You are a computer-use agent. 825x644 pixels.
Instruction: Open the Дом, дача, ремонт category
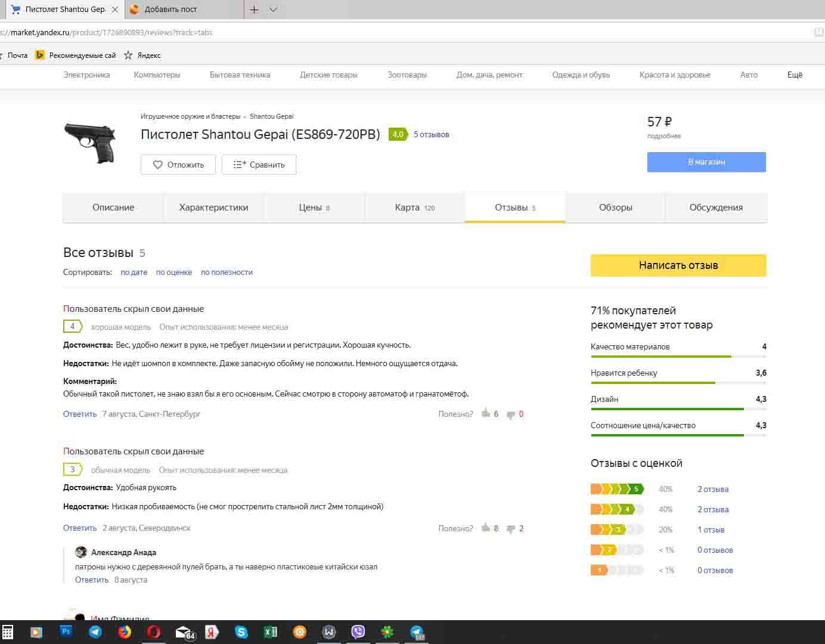(489, 75)
